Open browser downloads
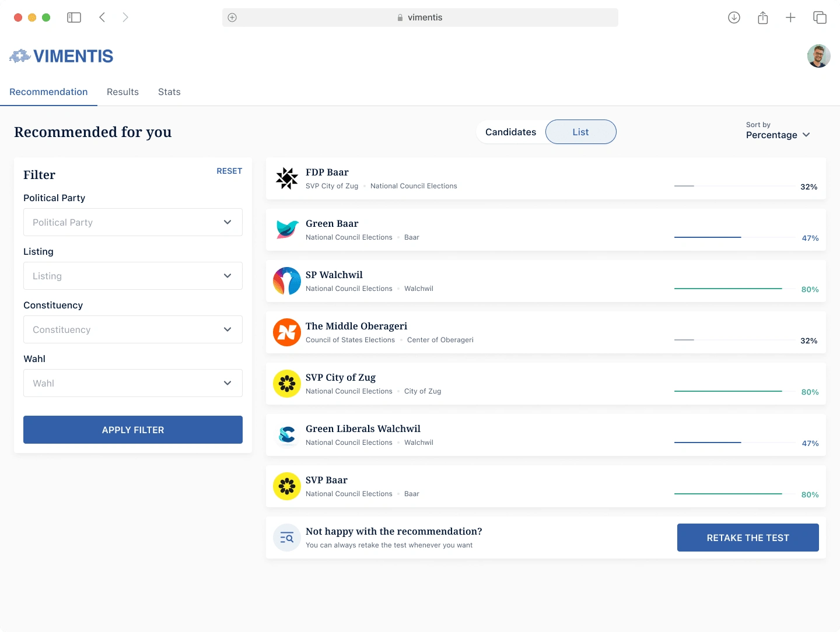Image resolution: width=840 pixels, height=632 pixels. [734, 17]
